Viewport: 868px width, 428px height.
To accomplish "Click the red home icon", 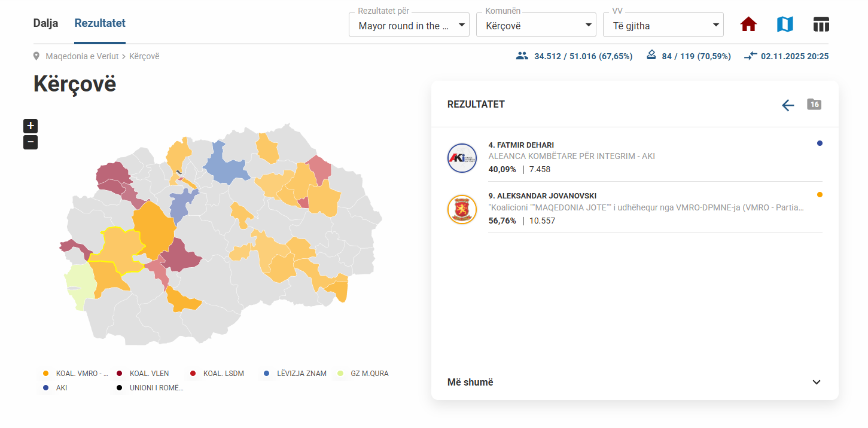I will [x=748, y=25].
